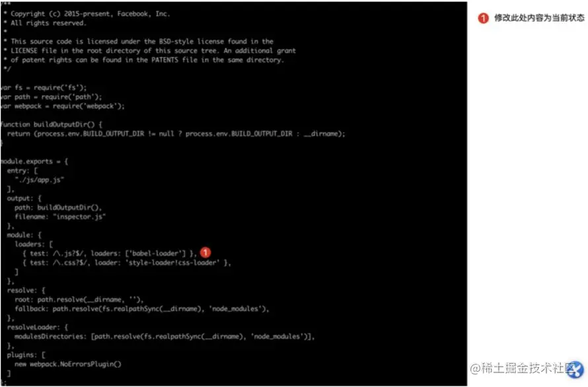Click the modulesDirectories line under resolveLoader
Image resolution: width=588 pixels, height=387 pixels.
pyautogui.click(x=165, y=336)
